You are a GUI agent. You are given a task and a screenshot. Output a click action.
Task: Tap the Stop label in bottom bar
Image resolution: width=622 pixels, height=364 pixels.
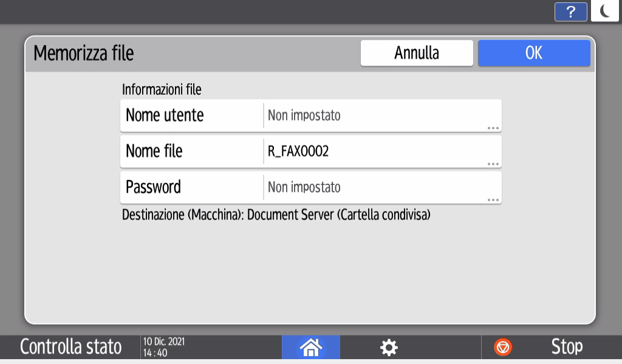(x=567, y=347)
